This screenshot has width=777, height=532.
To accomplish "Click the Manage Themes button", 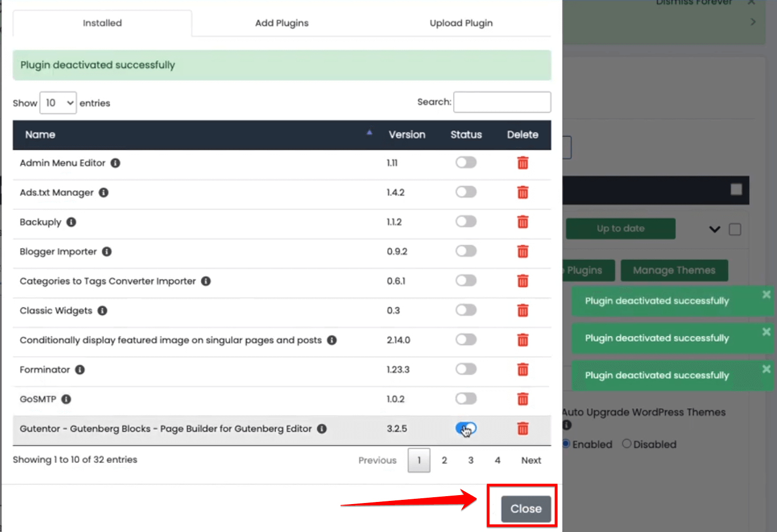I will 674,270.
